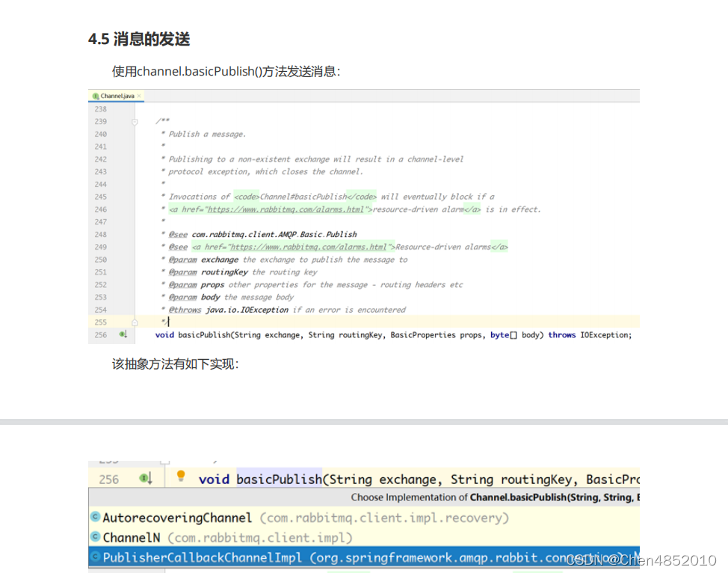Select the Channel.java editor tab

coord(117,96)
